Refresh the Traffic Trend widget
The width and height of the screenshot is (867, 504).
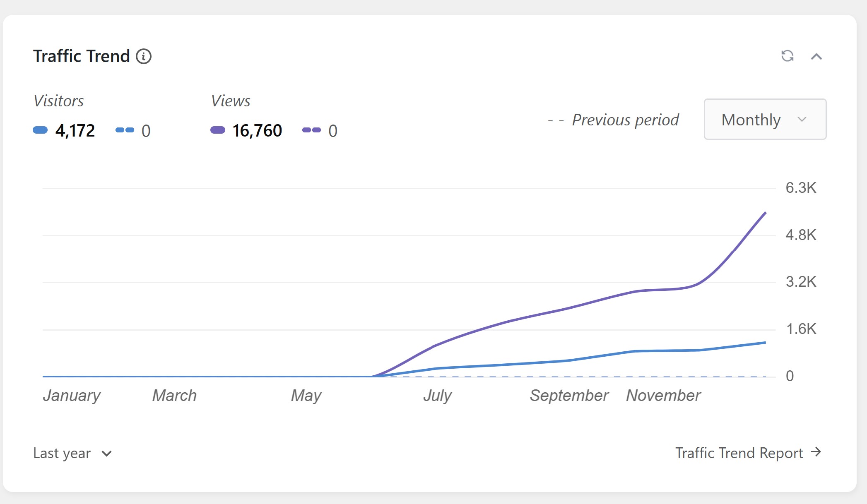coord(787,56)
